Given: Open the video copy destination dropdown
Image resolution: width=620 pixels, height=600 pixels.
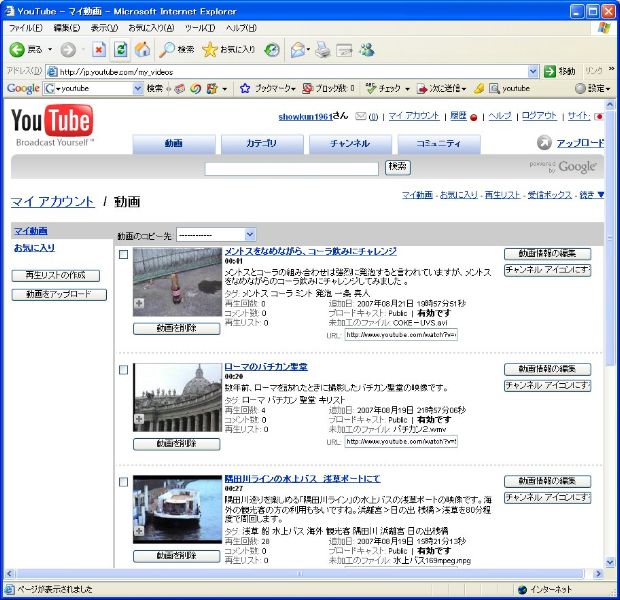Looking at the screenshot, I should tap(250, 235).
